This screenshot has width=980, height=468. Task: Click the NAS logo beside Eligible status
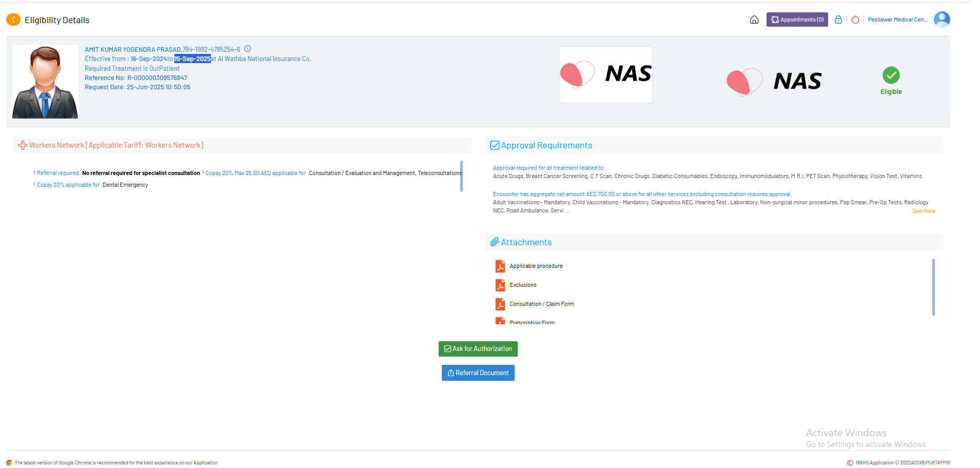click(774, 82)
